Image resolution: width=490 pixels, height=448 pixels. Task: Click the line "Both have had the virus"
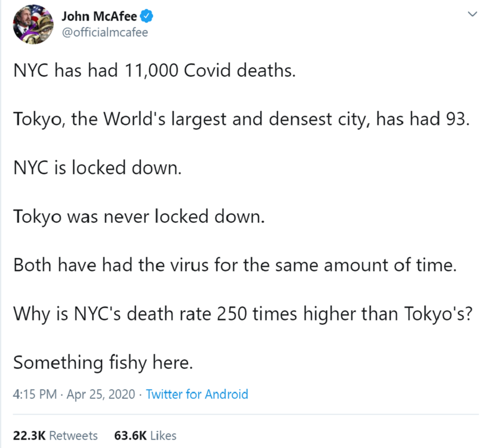[235, 265]
